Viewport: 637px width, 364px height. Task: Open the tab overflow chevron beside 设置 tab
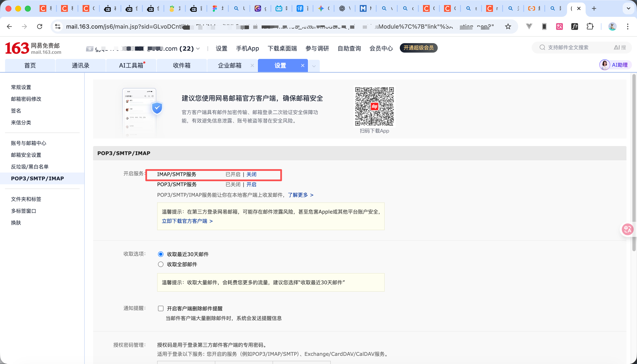tap(314, 66)
